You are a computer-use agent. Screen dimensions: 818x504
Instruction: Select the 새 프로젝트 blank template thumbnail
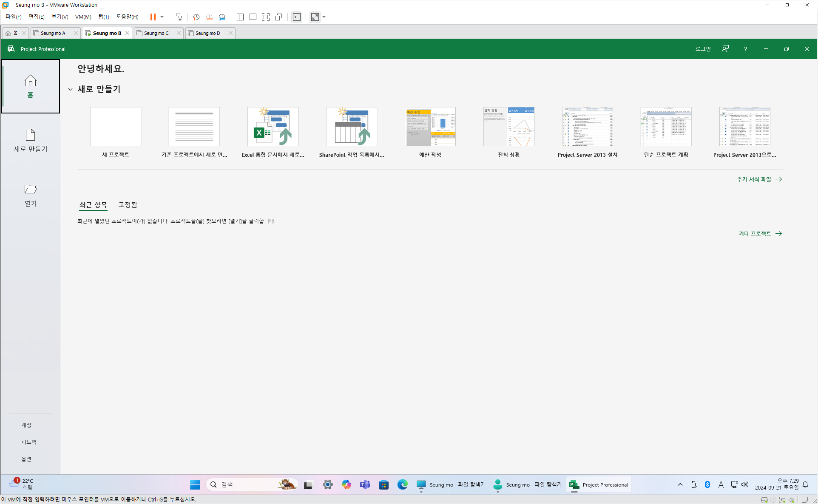(116, 127)
